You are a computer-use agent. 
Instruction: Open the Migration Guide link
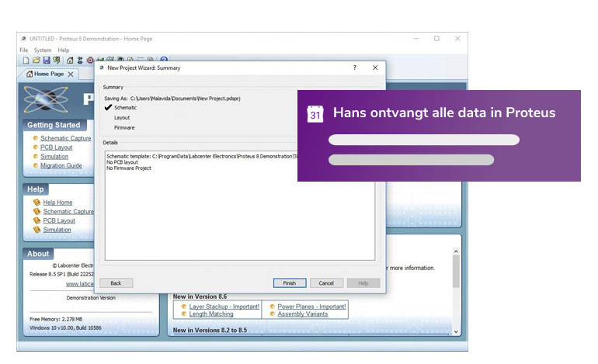61,165
